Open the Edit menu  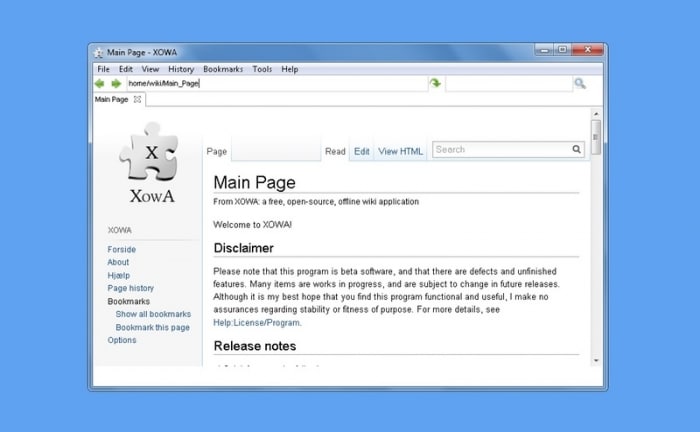pos(126,69)
